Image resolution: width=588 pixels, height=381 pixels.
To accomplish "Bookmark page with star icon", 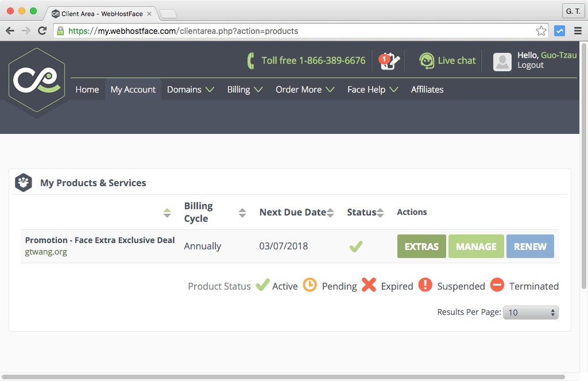I will (x=541, y=31).
